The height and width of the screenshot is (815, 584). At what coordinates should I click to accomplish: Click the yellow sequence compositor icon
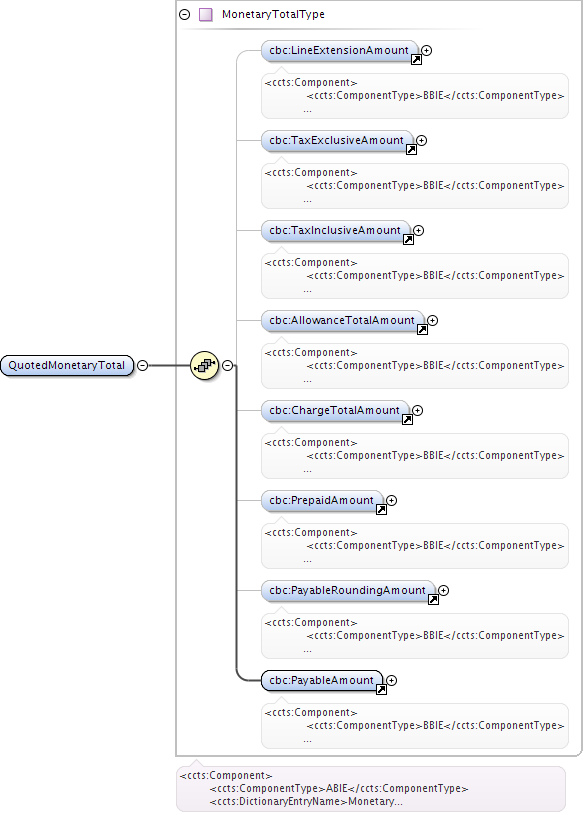204,365
